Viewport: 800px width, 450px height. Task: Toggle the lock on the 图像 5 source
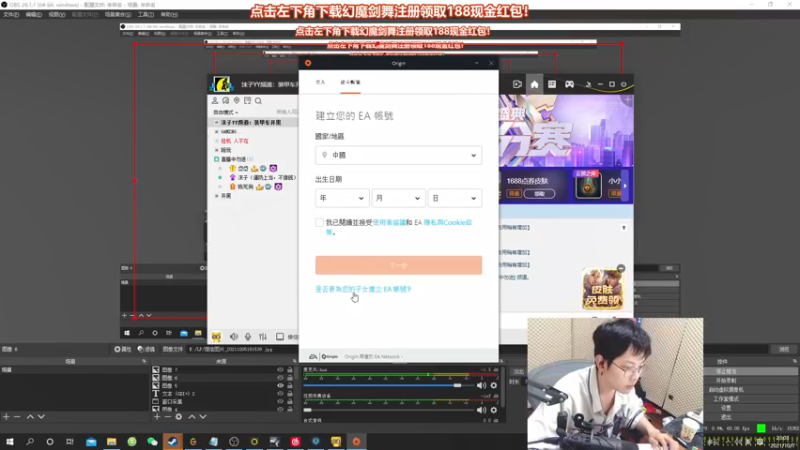coord(290,386)
